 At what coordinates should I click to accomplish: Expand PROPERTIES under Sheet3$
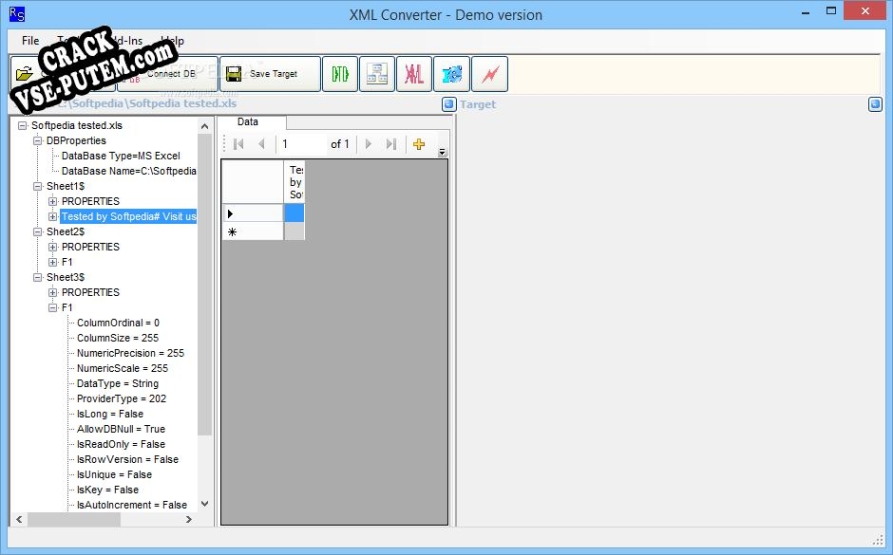pos(52,293)
